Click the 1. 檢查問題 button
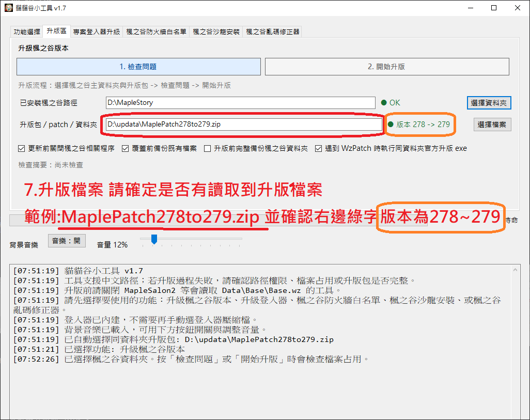530x420 pixels. point(138,67)
